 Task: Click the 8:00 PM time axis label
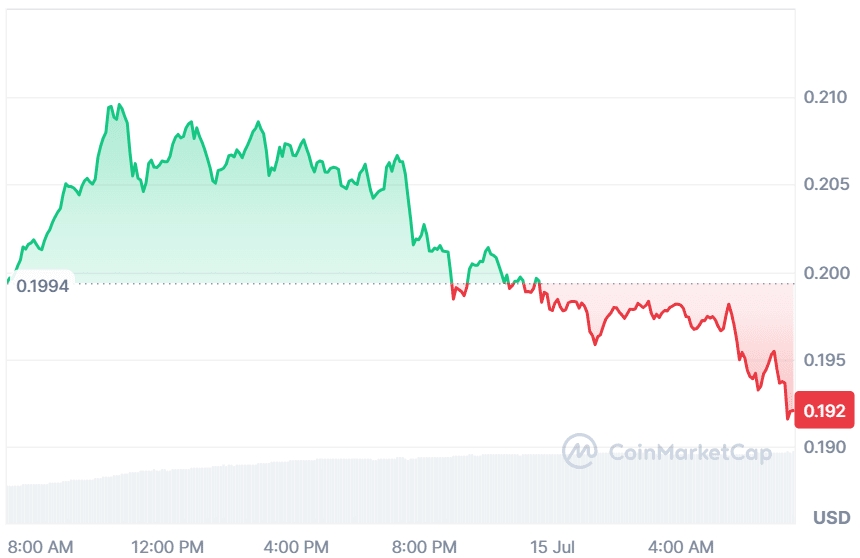tap(423, 547)
